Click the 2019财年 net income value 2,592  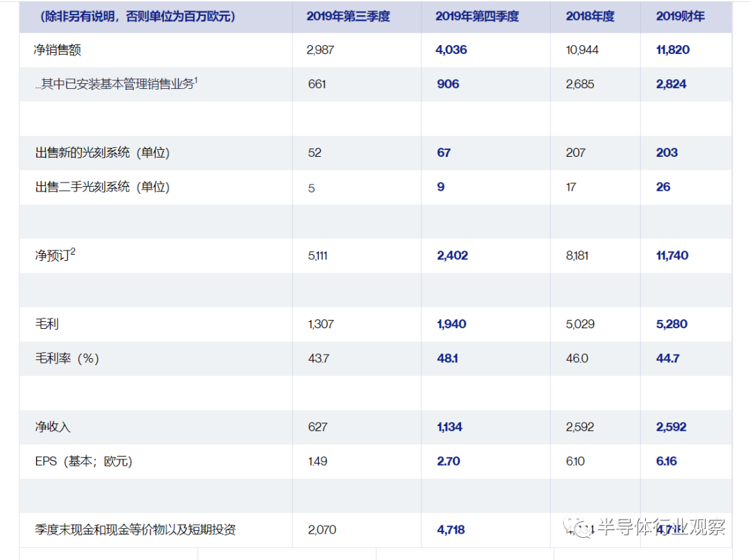pyautogui.click(x=671, y=427)
